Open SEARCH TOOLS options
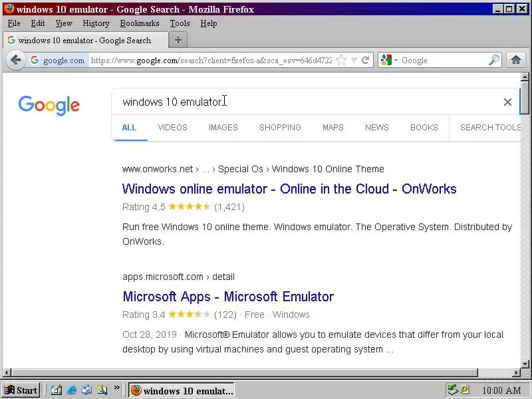 coord(490,128)
